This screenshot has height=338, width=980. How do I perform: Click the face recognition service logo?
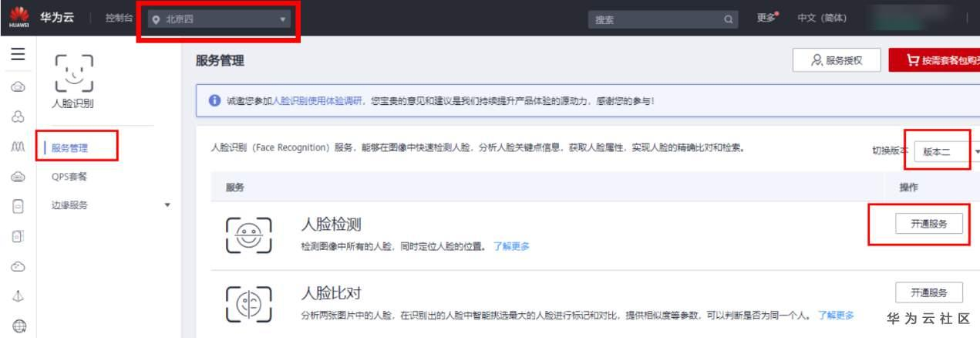(76, 75)
